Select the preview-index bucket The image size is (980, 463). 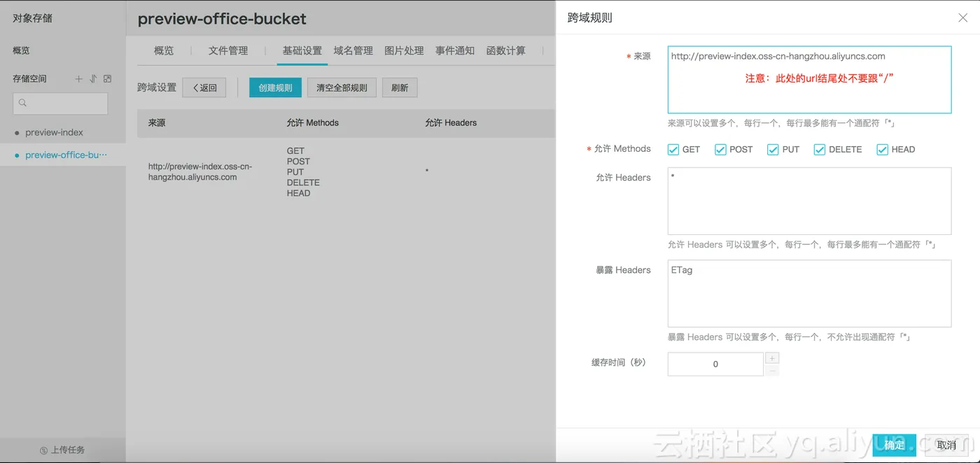pyautogui.click(x=54, y=132)
